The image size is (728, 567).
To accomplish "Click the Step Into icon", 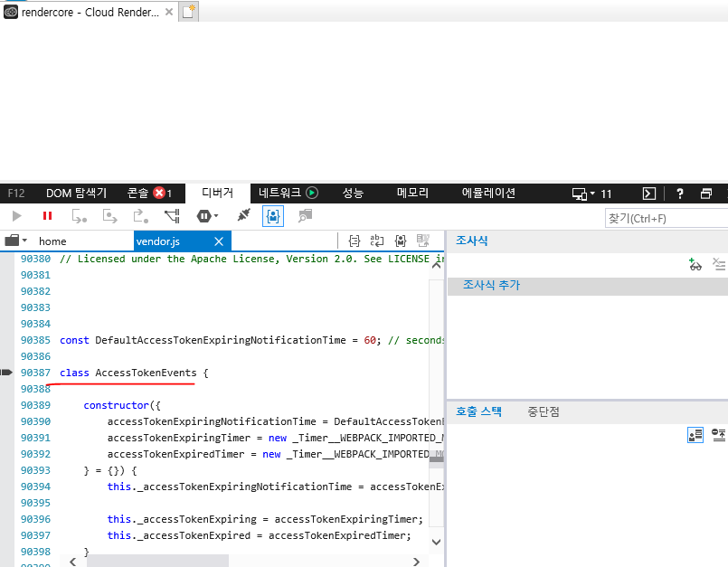I will (79, 216).
